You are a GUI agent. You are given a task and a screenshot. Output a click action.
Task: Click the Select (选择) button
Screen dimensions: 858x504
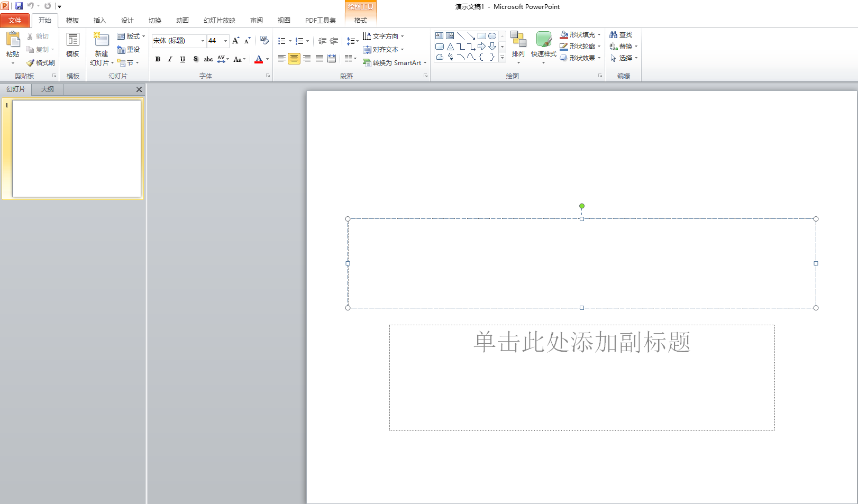point(624,58)
